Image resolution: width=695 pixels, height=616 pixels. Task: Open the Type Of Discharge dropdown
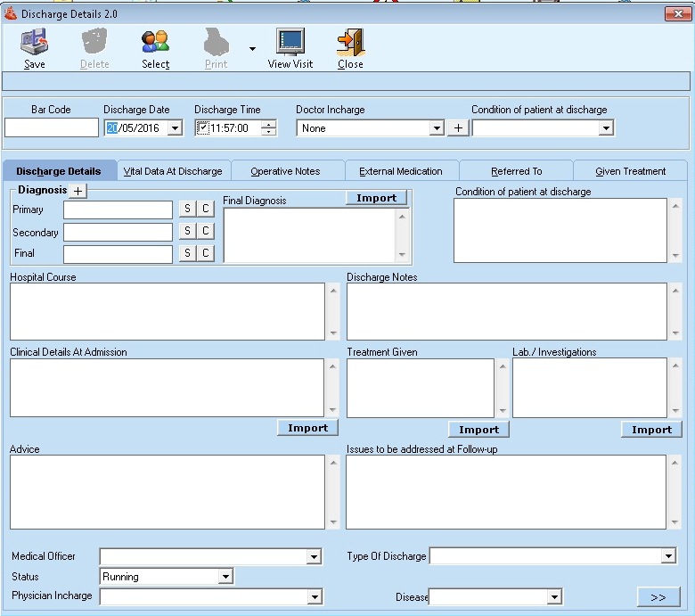pyautogui.click(x=669, y=556)
